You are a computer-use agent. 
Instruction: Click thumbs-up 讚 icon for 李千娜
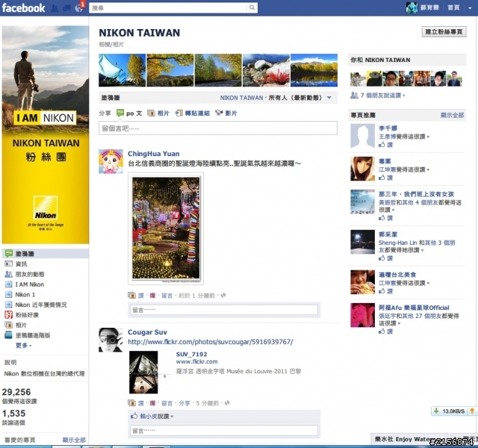point(382,145)
